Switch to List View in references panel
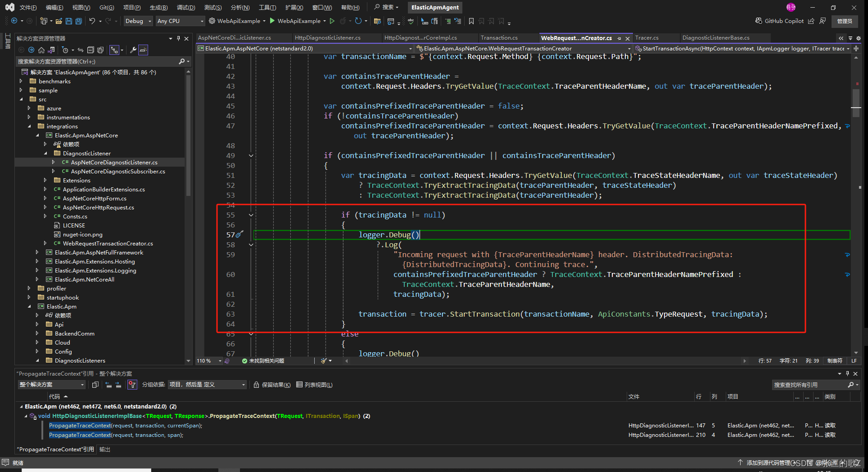This screenshot has height=472, width=868. [x=314, y=385]
